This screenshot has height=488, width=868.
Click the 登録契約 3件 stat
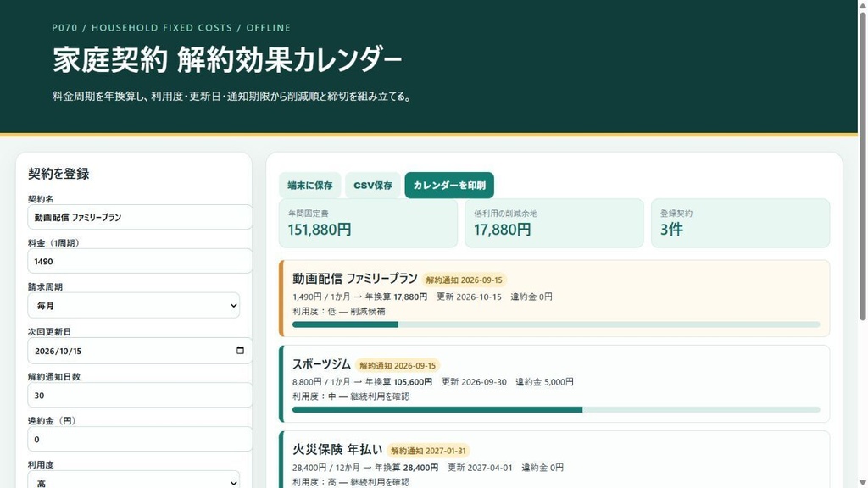pos(740,223)
